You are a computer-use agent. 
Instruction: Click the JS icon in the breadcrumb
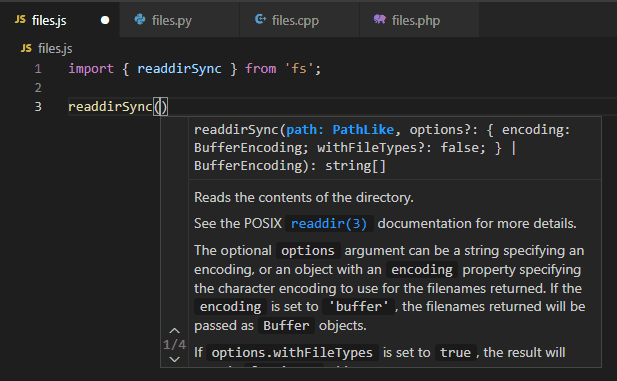point(26,48)
